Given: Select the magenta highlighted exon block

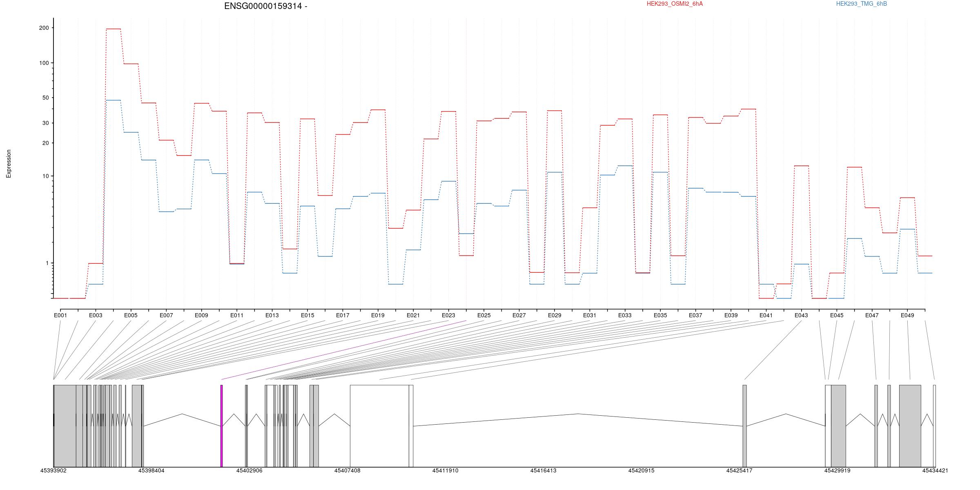Looking at the screenshot, I should (x=221, y=426).
